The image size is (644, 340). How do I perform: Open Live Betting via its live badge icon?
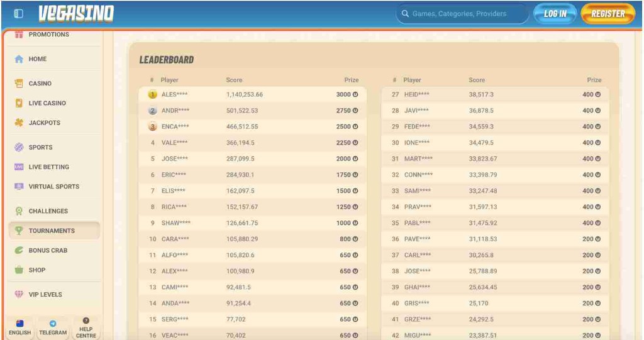pyautogui.click(x=19, y=167)
